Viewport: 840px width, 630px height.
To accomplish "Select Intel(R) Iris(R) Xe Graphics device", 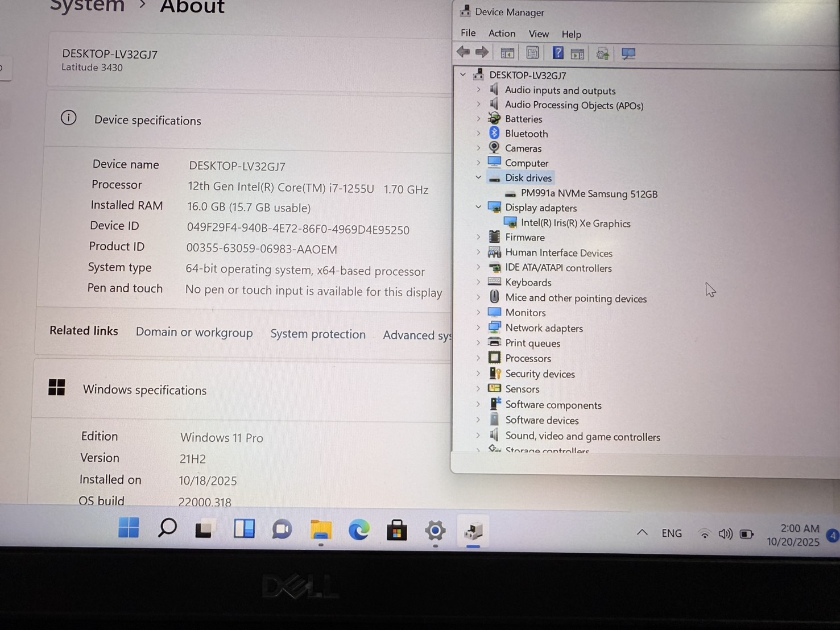I will [575, 223].
